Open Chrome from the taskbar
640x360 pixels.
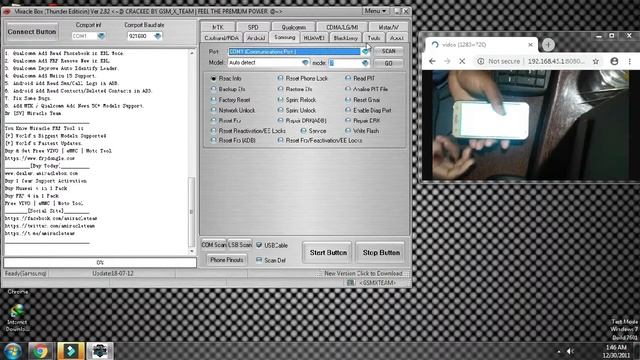40,351
